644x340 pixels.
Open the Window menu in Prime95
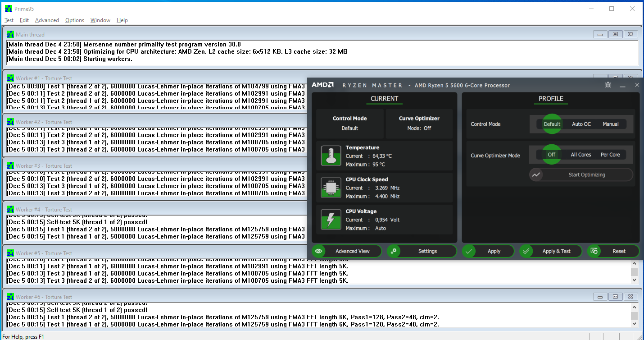click(100, 20)
